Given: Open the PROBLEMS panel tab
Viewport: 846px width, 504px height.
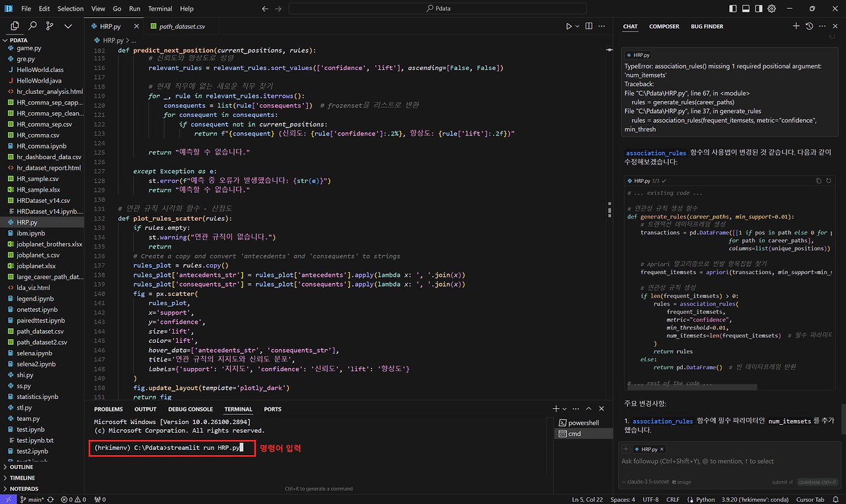Looking at the screenshot, I should pyautogui.click(x=108, y=410).
